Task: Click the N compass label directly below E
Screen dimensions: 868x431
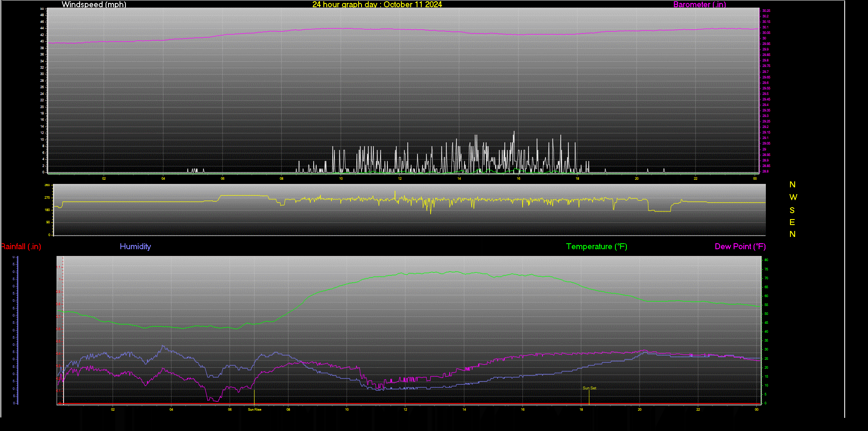Action: click(x=793, y=234)
